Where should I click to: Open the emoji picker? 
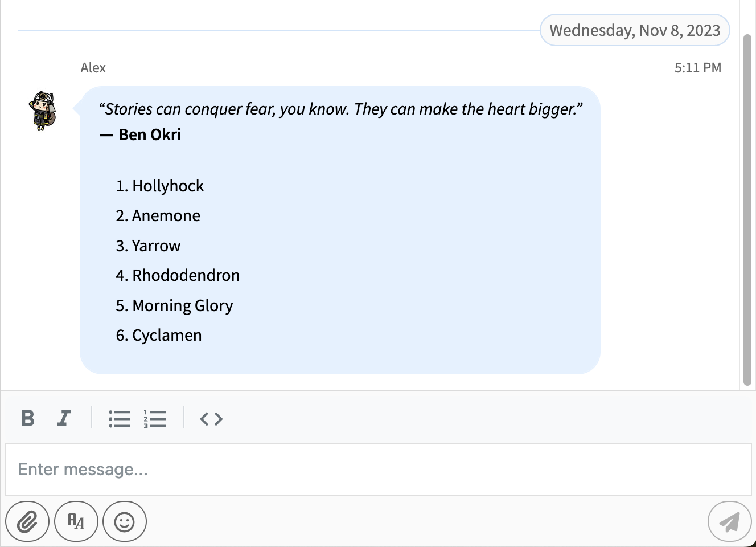(x=125, y=521)
